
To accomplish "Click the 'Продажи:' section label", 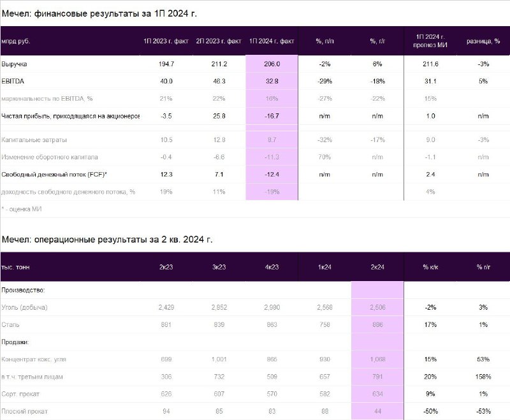I will click(15, 342).
